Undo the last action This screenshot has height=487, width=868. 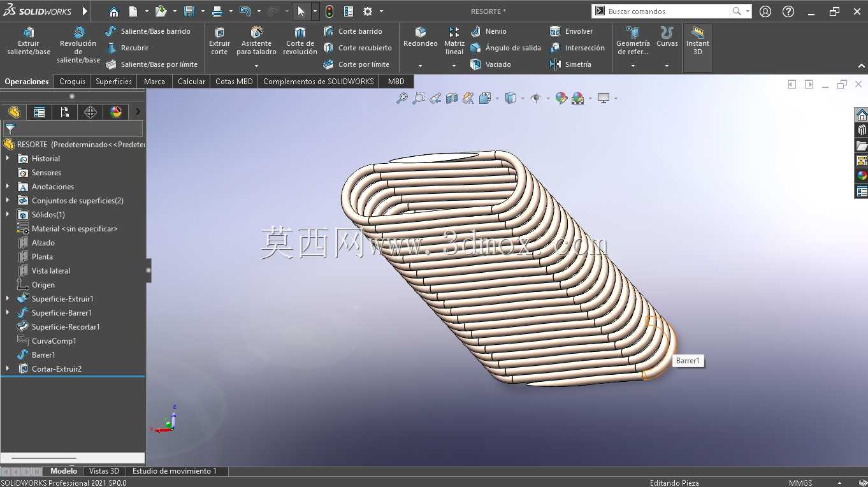pos(245,11)
